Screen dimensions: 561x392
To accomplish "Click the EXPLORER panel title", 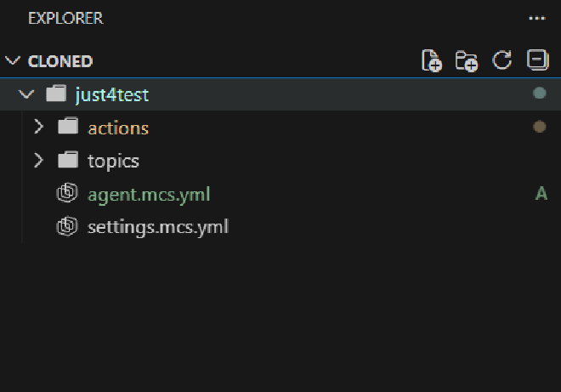I will [x=65, y=18].
